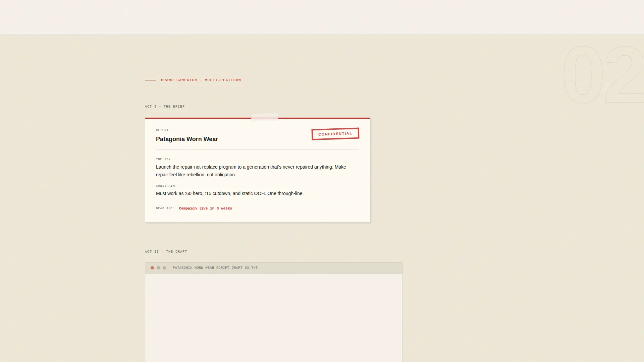Click the "CLIENT" label on the card
The width and height of the screenshot is (644, 362).
pyautogui.click(x=162, y=130)
